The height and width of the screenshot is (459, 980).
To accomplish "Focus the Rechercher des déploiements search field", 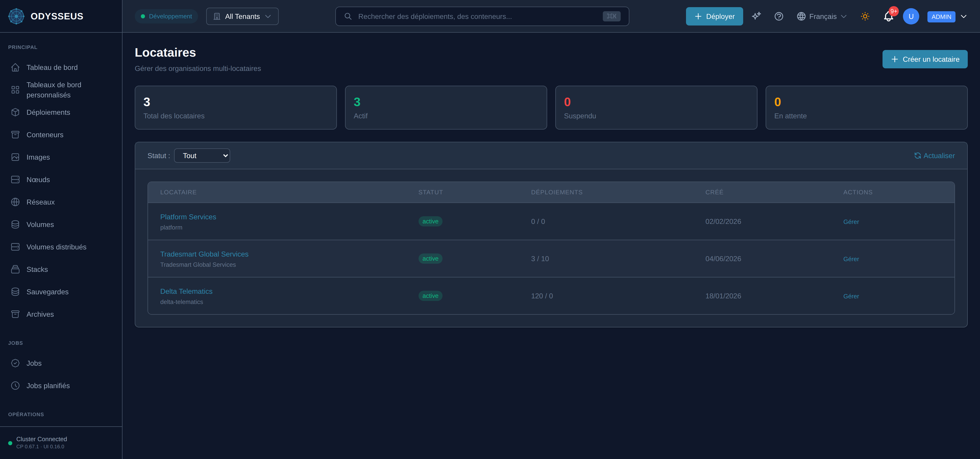I will coord(482,16).
